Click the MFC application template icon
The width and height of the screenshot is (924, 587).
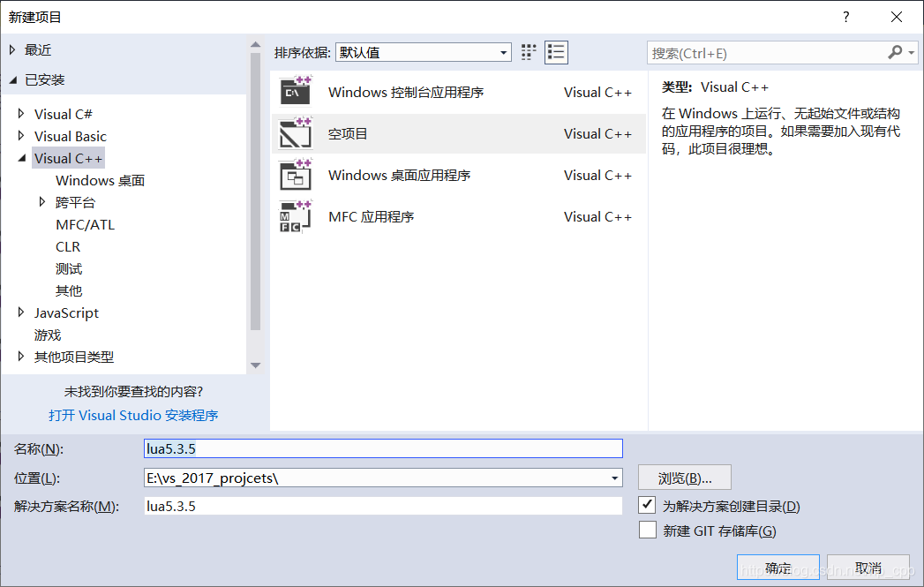click(296, 217)
